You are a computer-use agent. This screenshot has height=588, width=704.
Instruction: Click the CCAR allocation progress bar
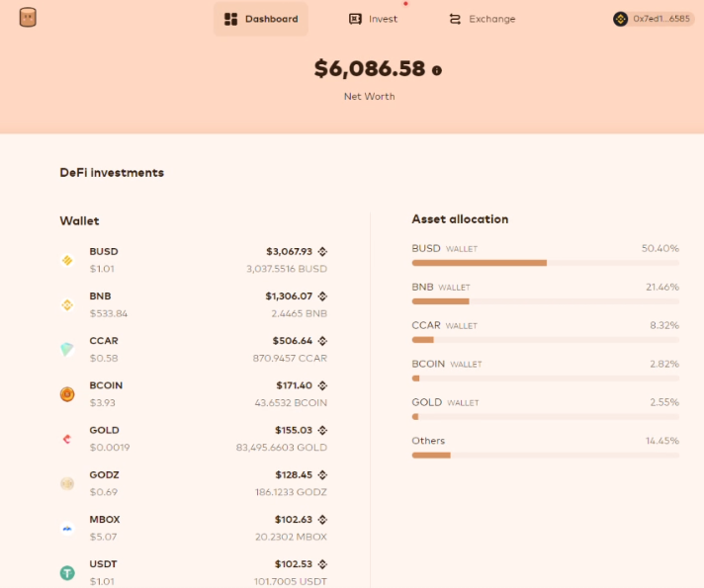546,340
